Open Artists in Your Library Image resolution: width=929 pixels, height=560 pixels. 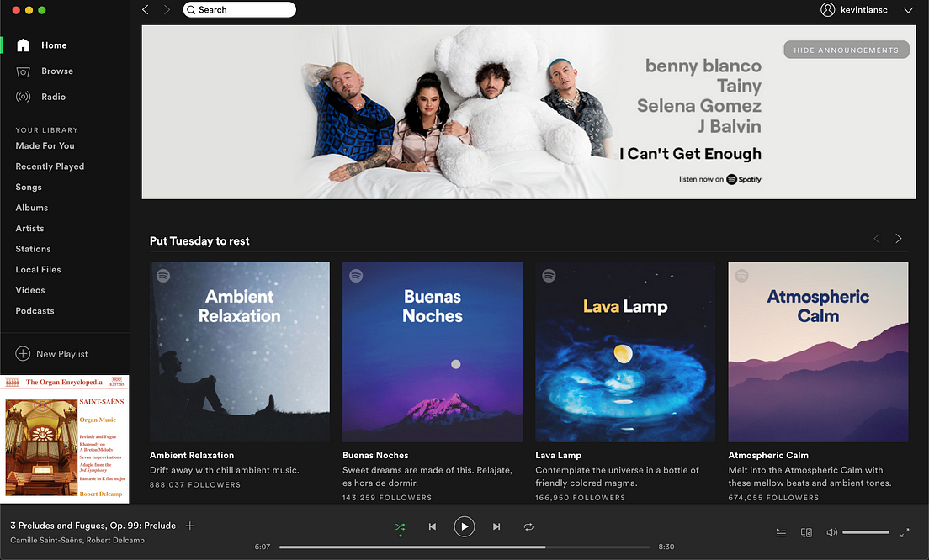pyautogui.click(x=29, y=229)
